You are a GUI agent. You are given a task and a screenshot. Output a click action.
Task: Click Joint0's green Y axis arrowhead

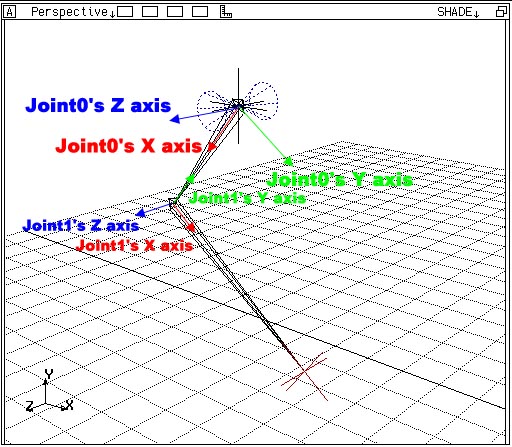(288, 161)
